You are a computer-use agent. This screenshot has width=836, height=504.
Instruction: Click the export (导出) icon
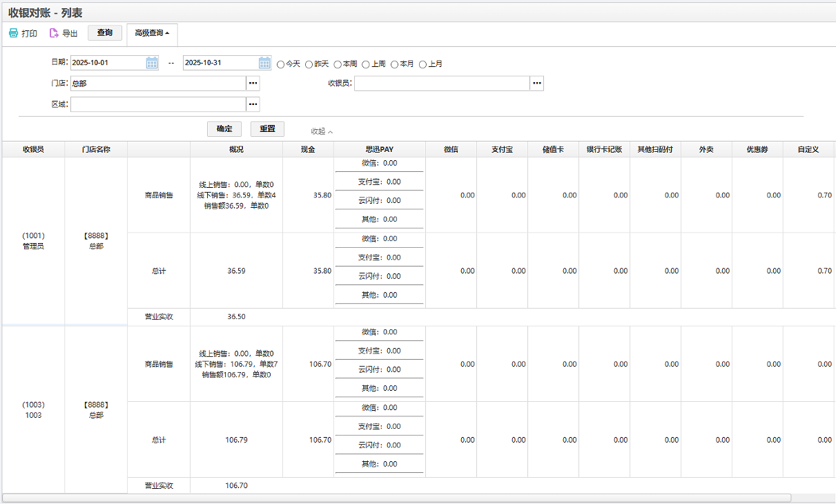point(54,33)
